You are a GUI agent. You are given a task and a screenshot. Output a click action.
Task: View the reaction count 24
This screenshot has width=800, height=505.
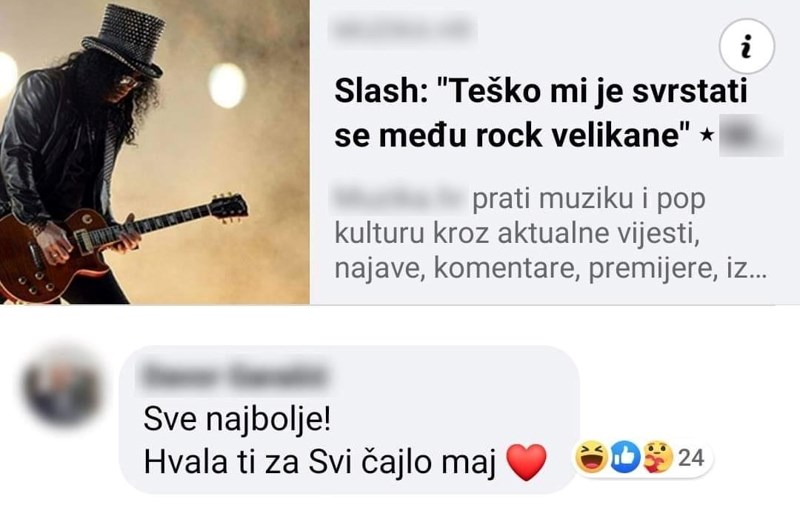(x=691, y=458)
